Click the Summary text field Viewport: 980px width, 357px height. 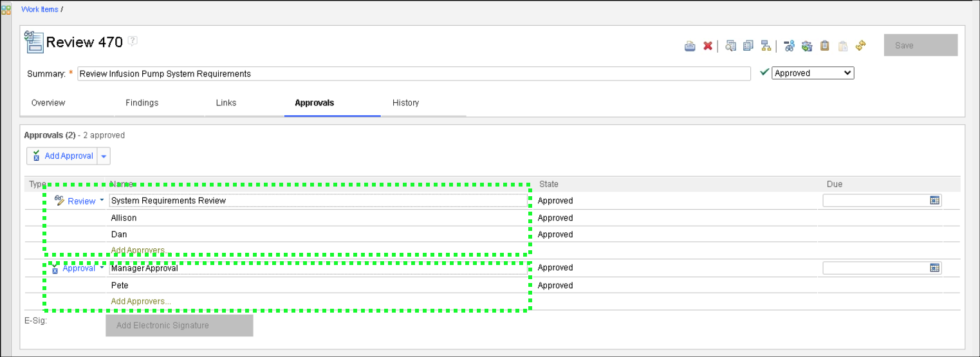tap(413, 73)
